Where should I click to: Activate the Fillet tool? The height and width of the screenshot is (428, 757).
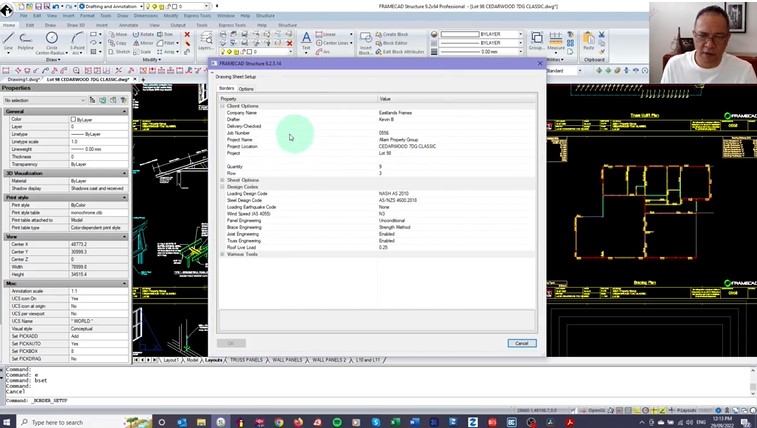click(x=167, y=43)
